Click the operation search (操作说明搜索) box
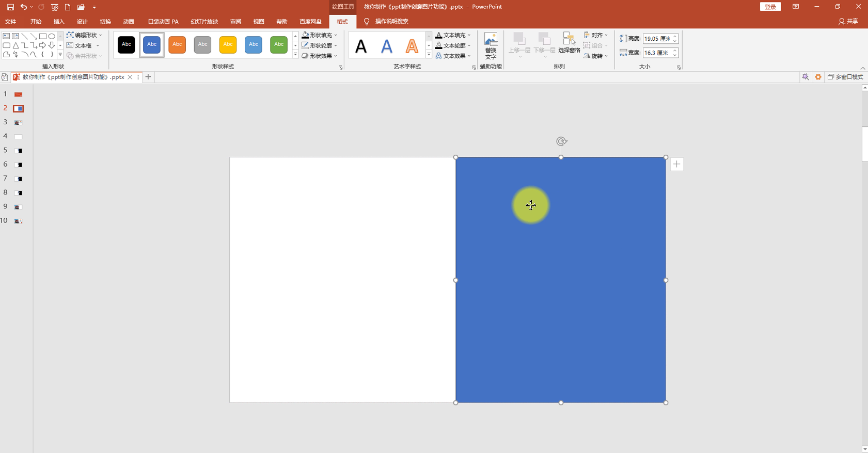The width and height of the screenshot is (868, 453). [x=392, y=22]
